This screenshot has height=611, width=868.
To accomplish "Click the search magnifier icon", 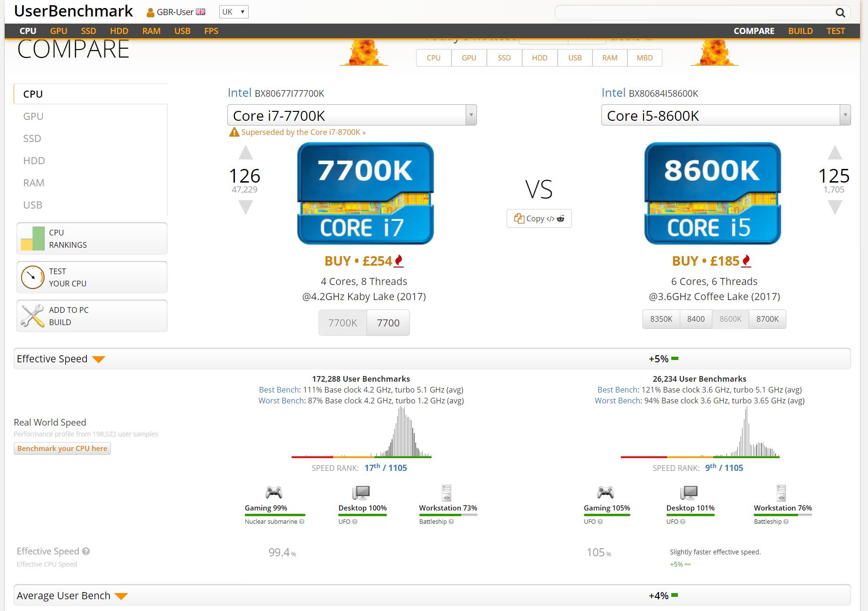I will [x=840, y=13].
